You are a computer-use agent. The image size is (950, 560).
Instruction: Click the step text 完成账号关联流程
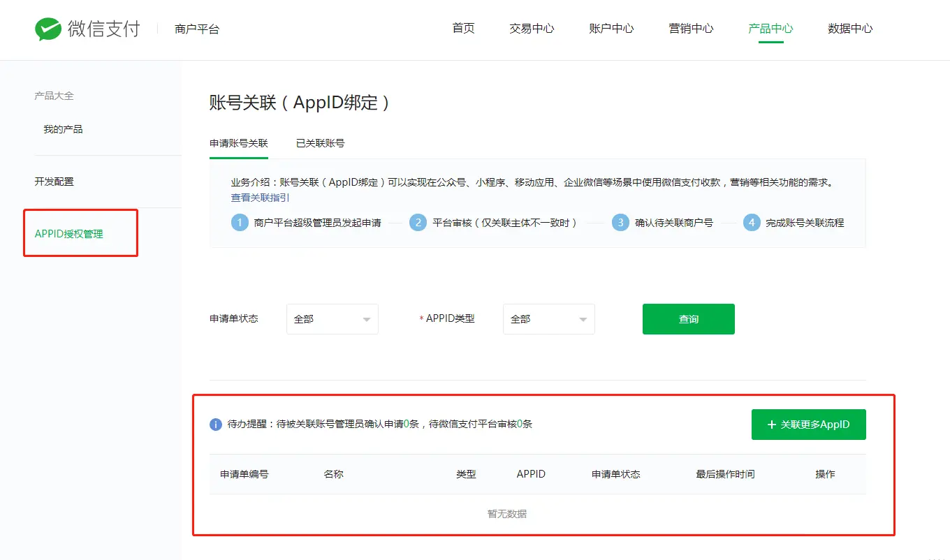[x=805, y=223]
